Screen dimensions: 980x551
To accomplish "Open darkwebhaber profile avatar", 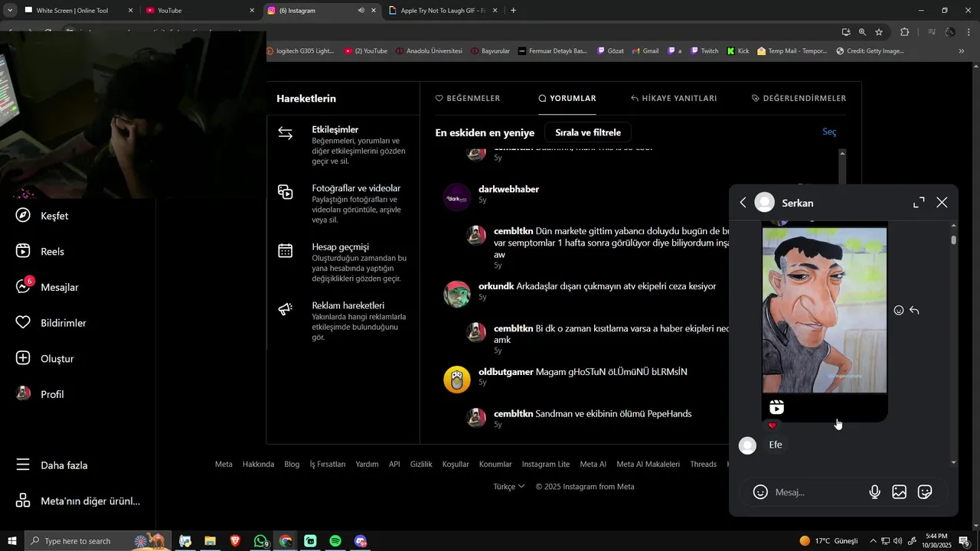I will click(457, 197).
